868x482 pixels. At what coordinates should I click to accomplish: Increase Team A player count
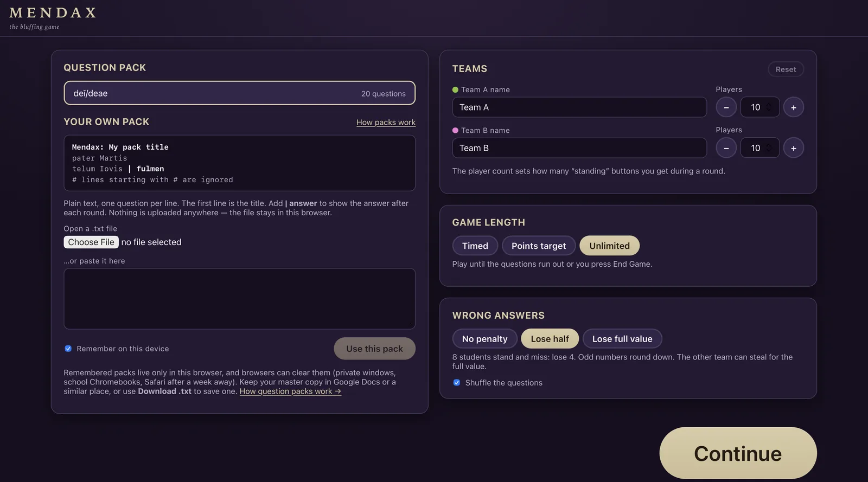[x=793, y=107]
